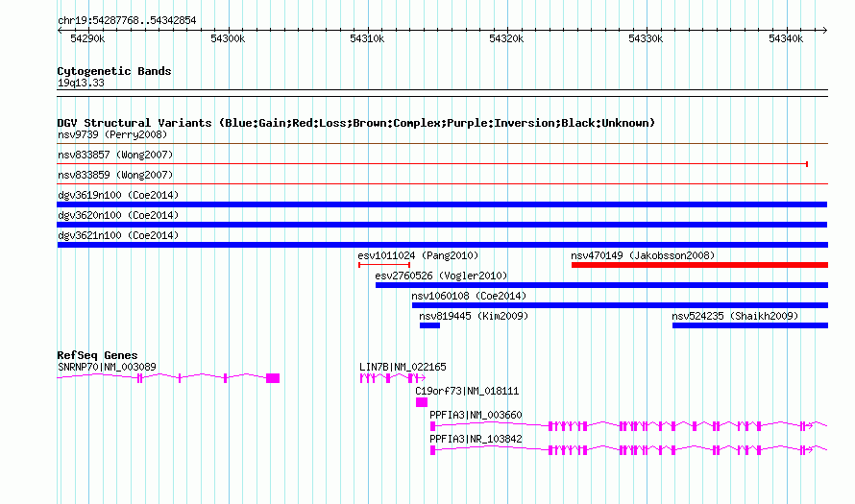The width and height of the screenshot is (855, 504).
Task: Click the 54310k ruler label
Action: (x=367, y=38)
